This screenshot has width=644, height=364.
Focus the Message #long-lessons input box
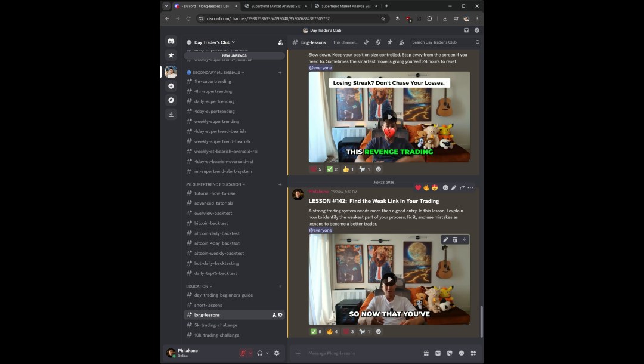tap(364, 353)
